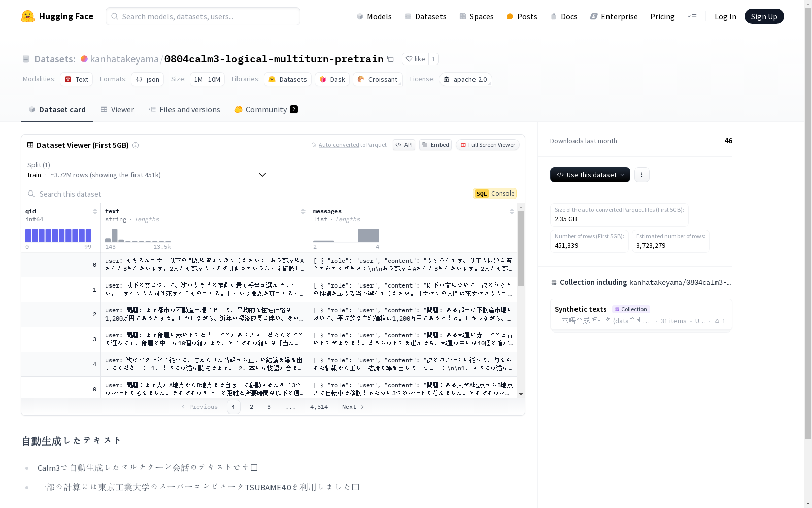Click the dataset table vertical scrollbar
The image size is (812, 508).
point(521,248)
